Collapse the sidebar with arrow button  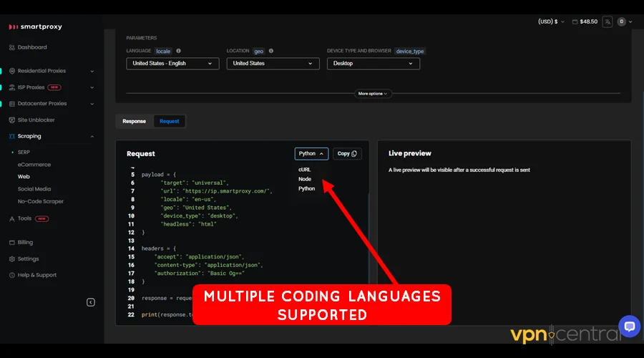[91, 303]
